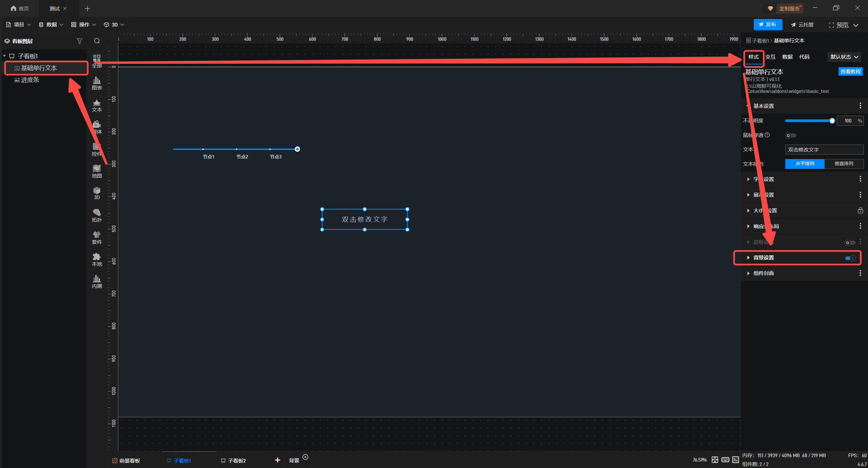
Task: Toggle the 背景设置 background switch
Action: (850, 258)
